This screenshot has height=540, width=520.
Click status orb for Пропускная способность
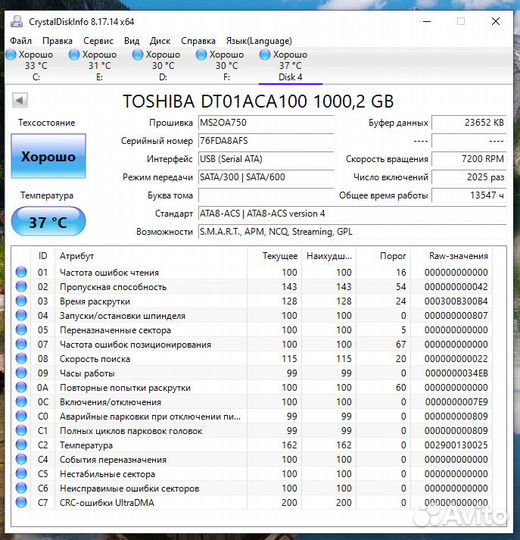tap(21, 287)
